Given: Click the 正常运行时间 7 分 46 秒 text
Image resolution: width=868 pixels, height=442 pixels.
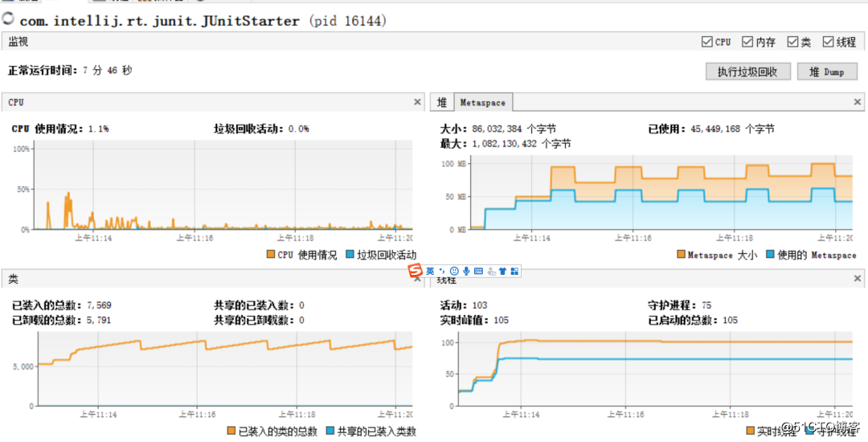Looking at the screenshot, I should [70, 71].
